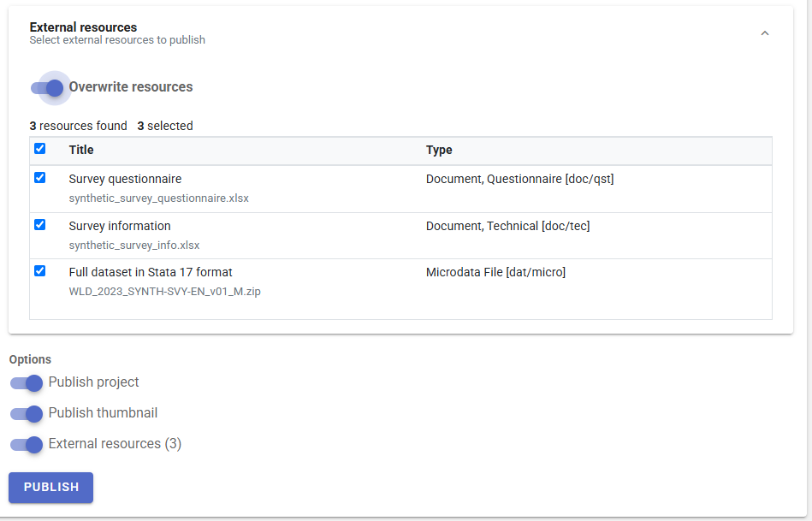Collapse the External resources panel chevron

click(x=764, y=33)
